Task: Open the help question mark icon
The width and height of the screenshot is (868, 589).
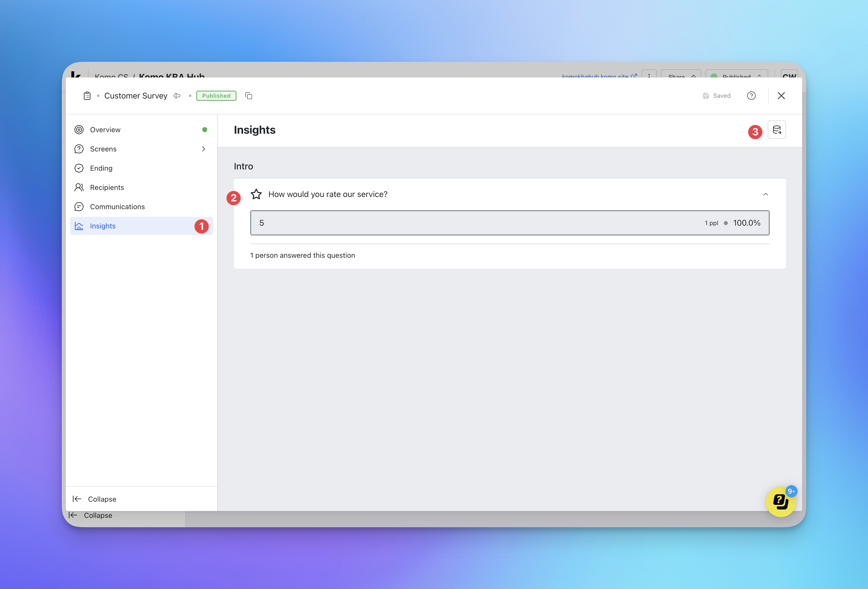Action: [751, 96]
